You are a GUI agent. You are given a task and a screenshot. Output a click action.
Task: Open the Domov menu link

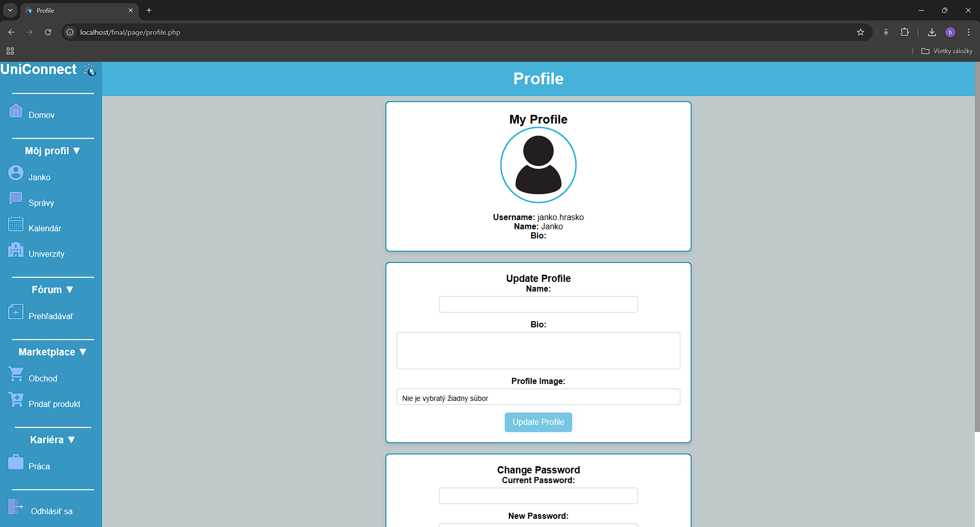41,115
